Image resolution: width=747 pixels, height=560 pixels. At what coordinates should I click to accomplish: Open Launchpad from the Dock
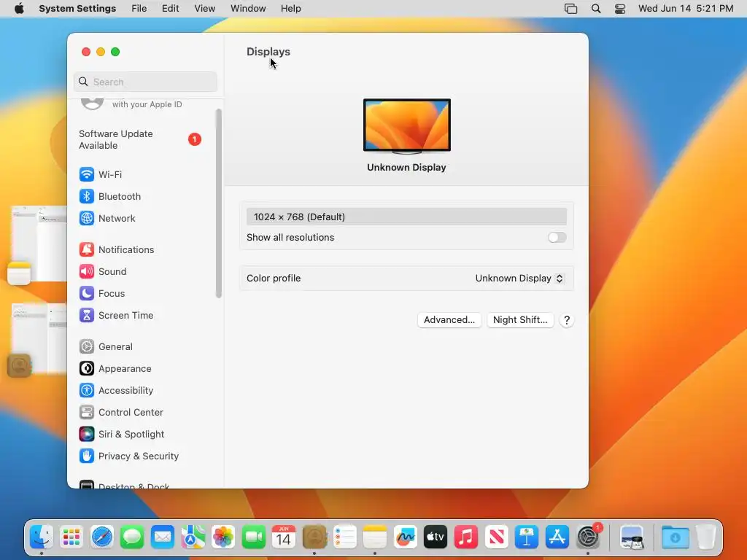pos(71,537)
